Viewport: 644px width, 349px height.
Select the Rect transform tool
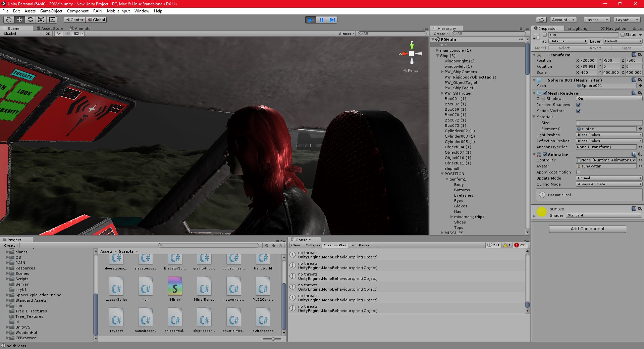(52, 20)
